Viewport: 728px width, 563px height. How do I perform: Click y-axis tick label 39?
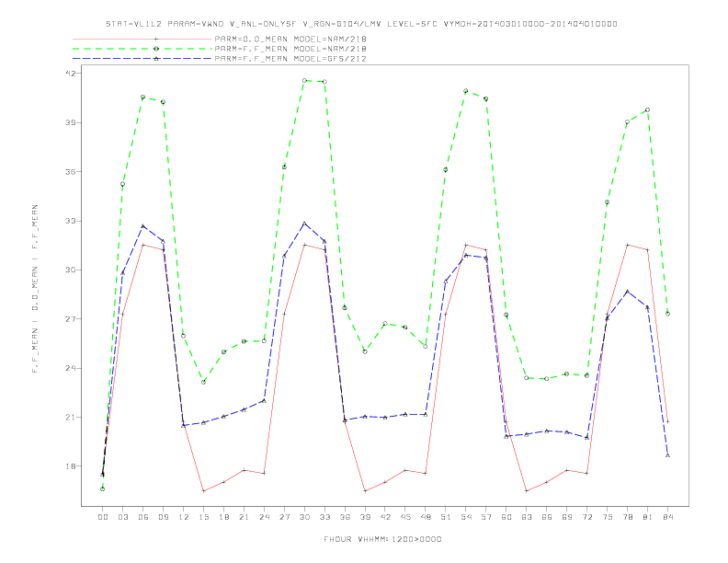click(x=71, y=122)
